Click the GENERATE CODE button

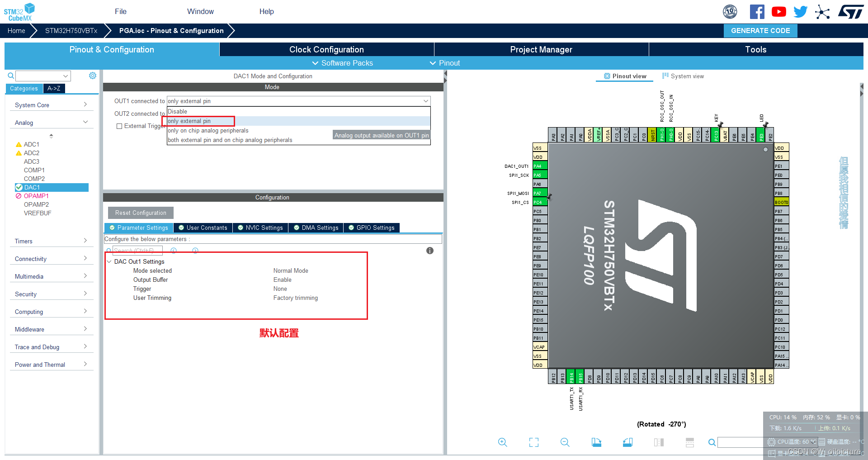pyautogui.click(x=760, y=30)
